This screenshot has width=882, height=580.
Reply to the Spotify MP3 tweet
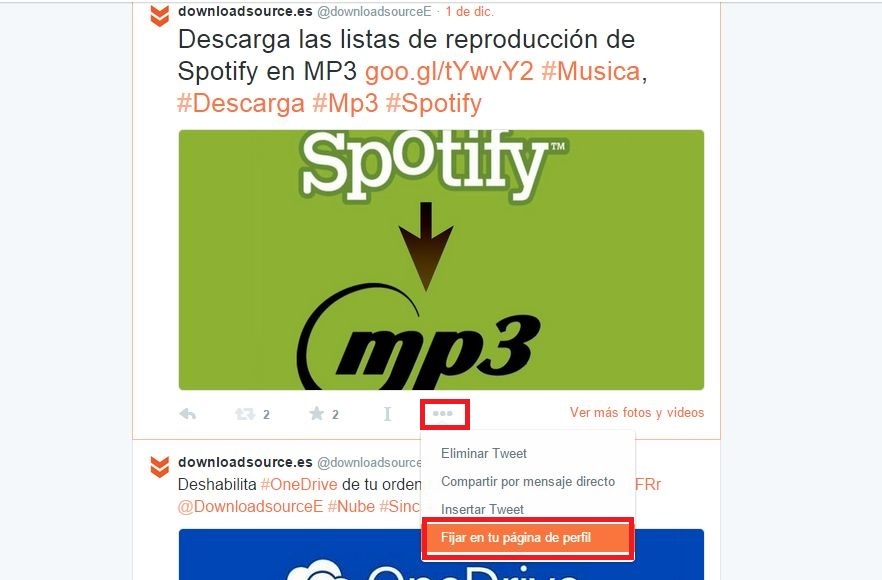pos(188,415)
